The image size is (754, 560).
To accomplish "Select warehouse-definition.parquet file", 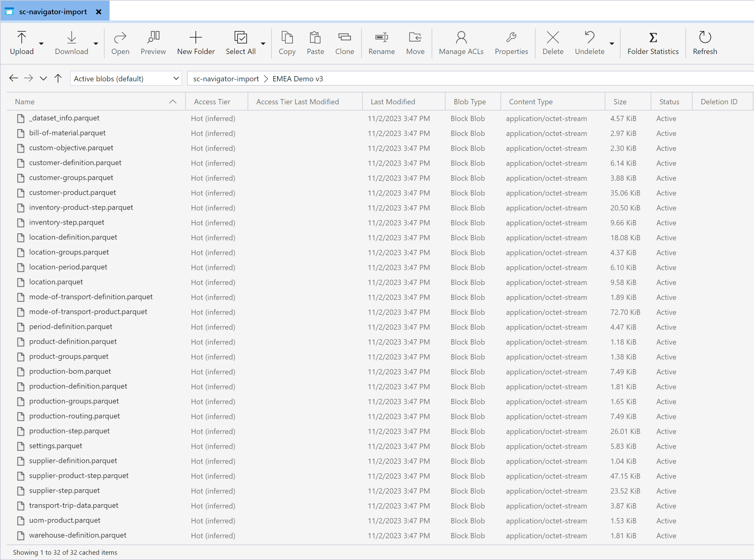I will (78, 535).
